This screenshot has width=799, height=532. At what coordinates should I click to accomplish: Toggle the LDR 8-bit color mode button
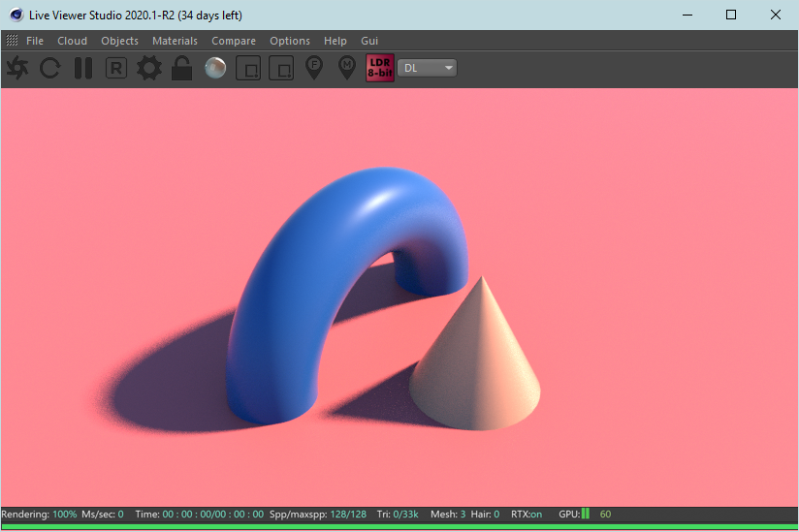click(380, 68)
